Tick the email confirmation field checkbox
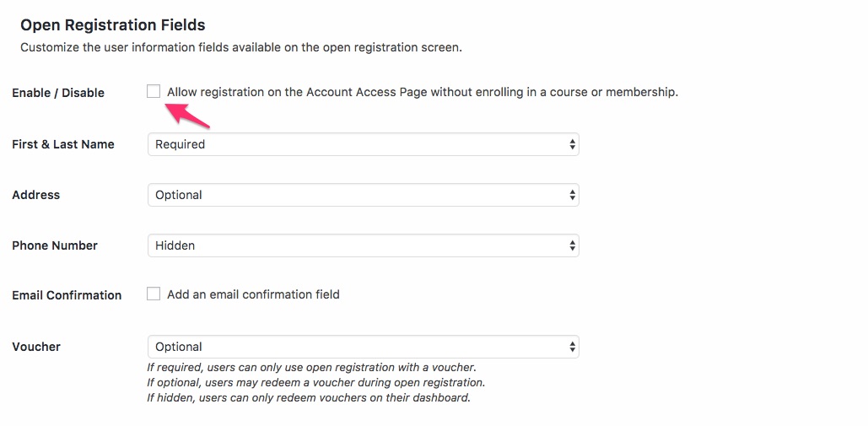This screenshot has width=868, height=426. 154,294
